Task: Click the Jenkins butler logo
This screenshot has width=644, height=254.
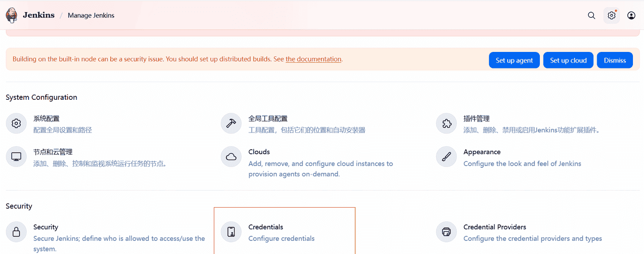Action: [12, 15]
